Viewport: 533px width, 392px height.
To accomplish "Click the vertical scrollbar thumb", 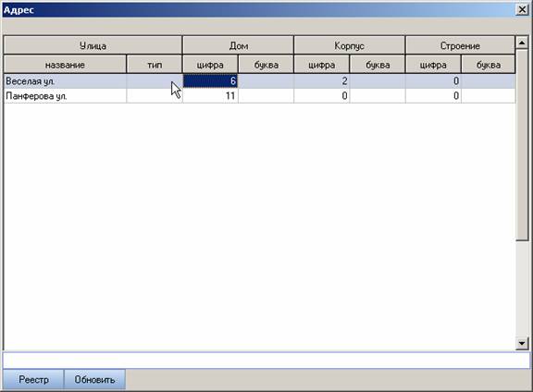I will click(x=522, y=145).
